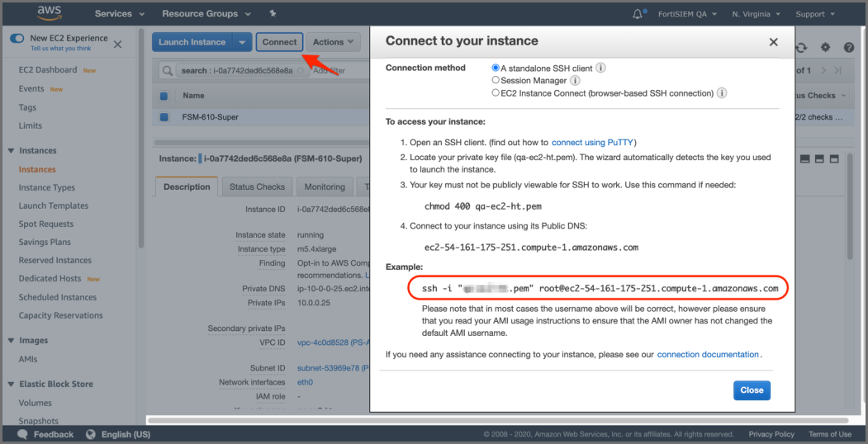Open the AWS home logo
868x444 pixels.
click(50, 13)
